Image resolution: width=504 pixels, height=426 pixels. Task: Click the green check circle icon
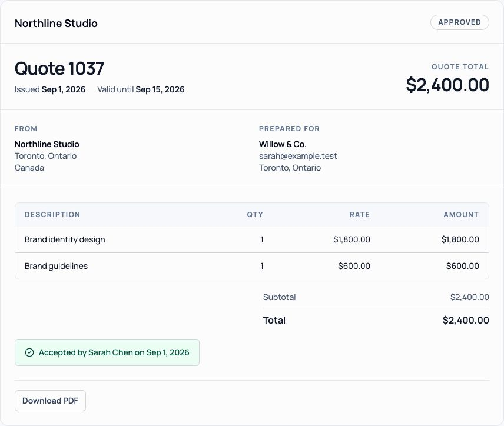[29, 352]
